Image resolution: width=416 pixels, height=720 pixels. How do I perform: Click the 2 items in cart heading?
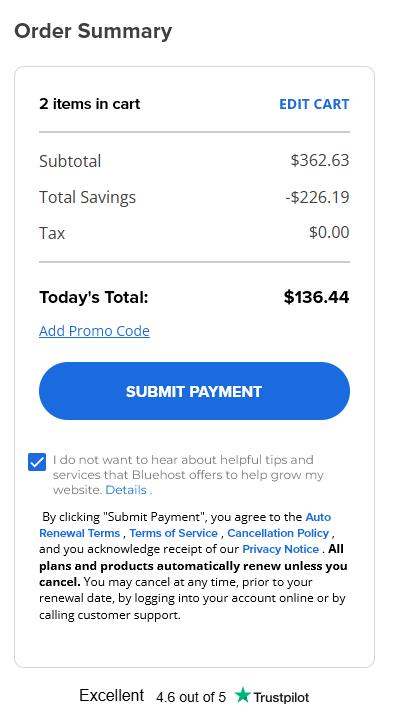(x=90, y=104)
